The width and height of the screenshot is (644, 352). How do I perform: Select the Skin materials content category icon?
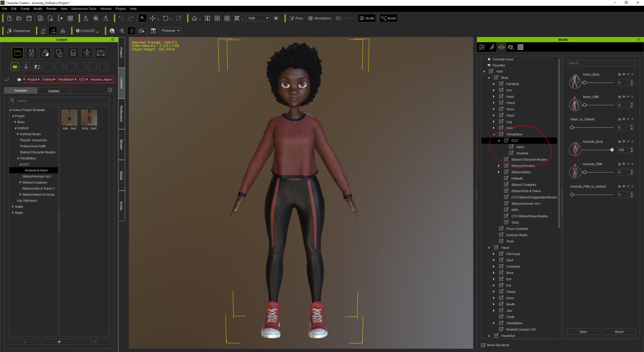click(45, 53)
